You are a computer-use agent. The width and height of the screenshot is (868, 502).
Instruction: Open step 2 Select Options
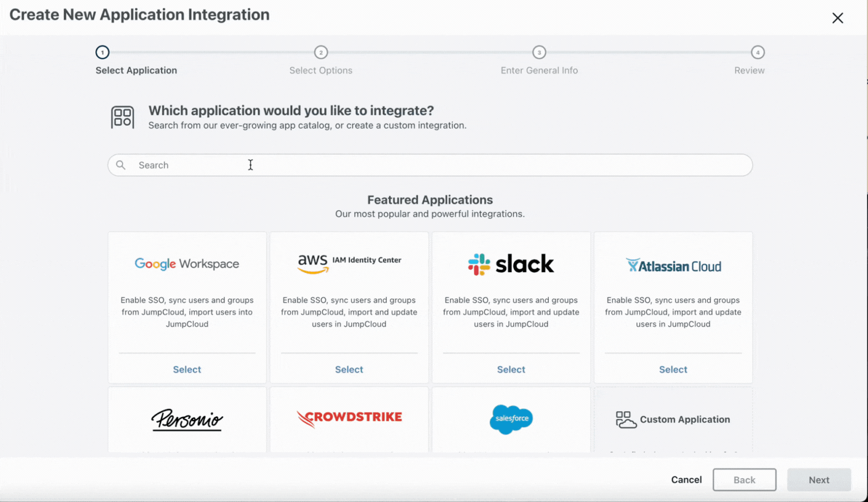(321, 53)
